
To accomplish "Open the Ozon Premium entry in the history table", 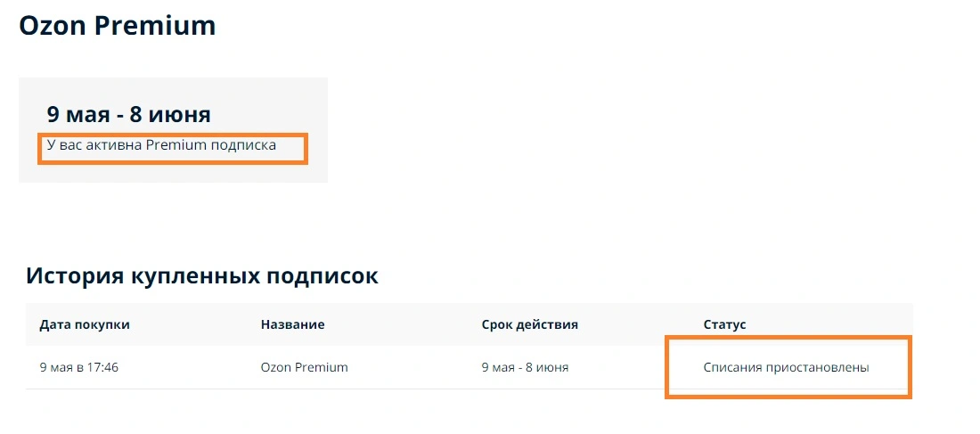I will point(305,367).
